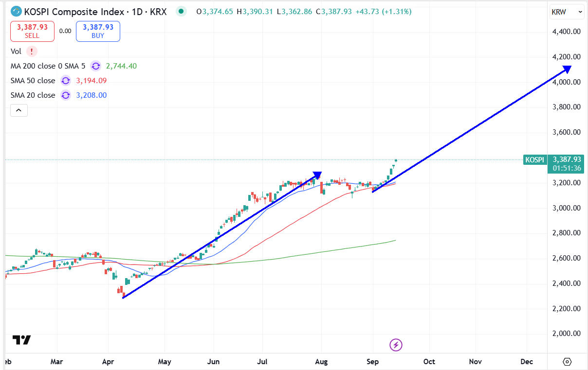Click the Dec label on time axis
This screenshot has width=588, height=370.
point(527,362)
